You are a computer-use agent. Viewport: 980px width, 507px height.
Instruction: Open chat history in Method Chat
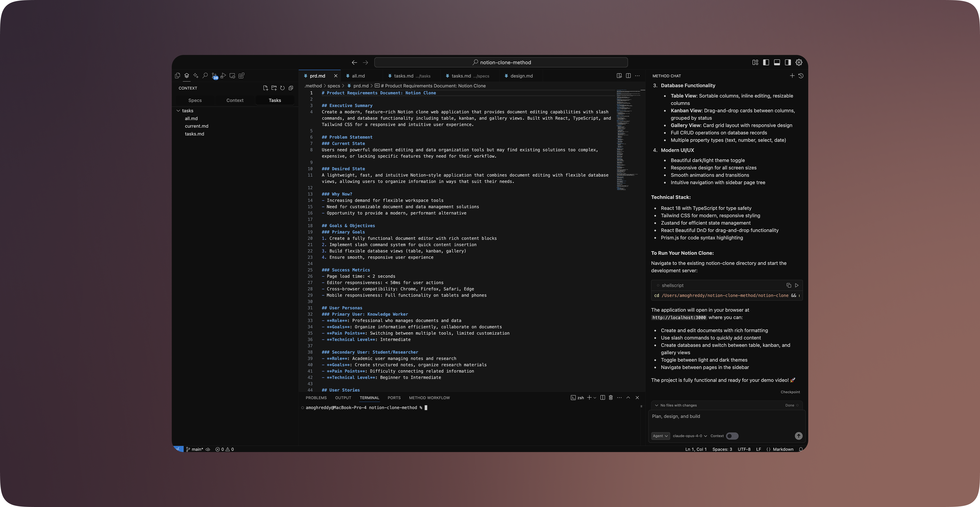tap(801, 76)
